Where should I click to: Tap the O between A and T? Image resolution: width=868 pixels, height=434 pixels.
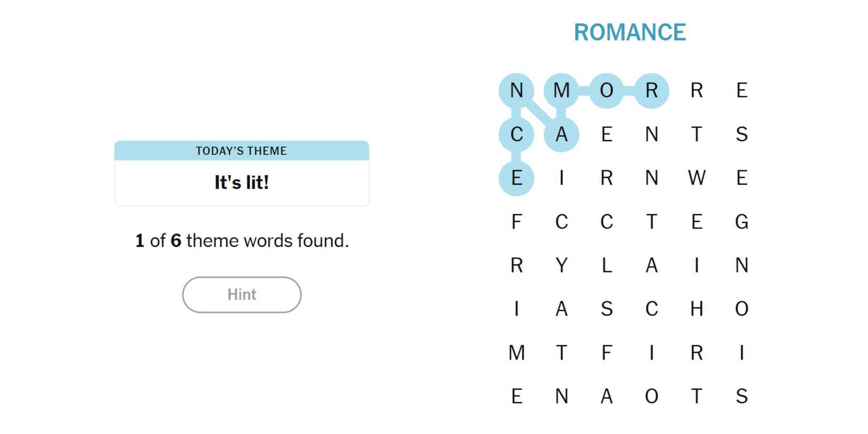(651, 396)
